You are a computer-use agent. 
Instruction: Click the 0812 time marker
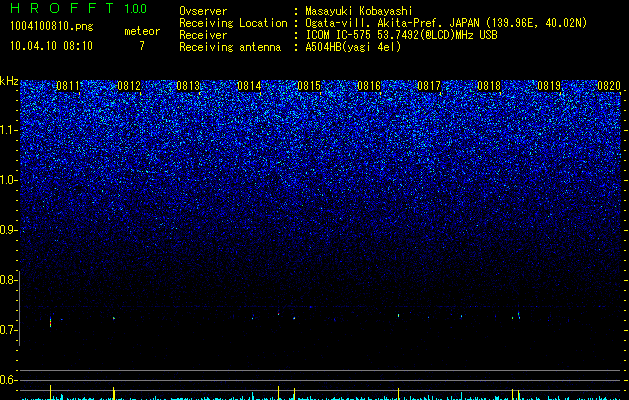129,86
